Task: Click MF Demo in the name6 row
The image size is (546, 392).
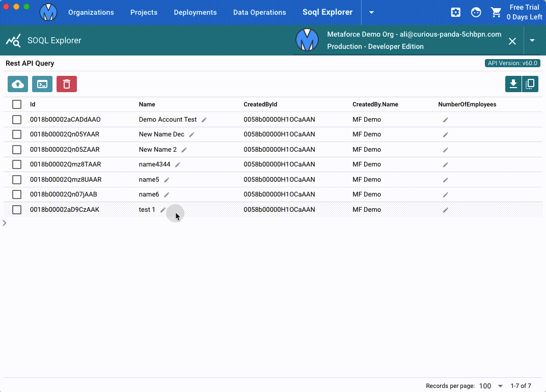Action: point(367,194)
